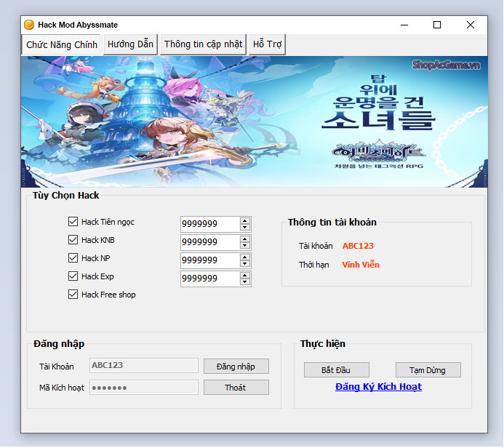Decrease the Hack Exp value with down arrow
The width and height of the screenshot is (504, 448).
click(245, 282)
